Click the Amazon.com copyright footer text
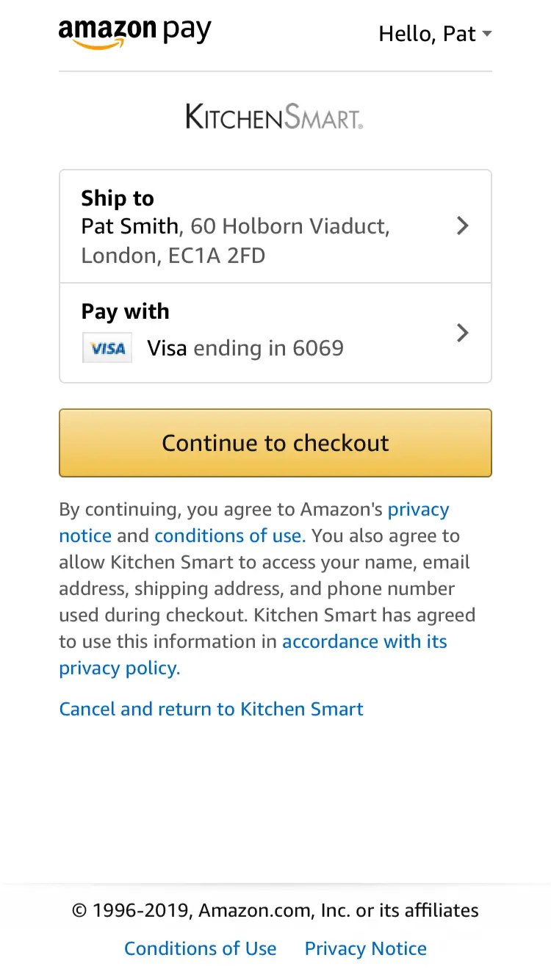Screen dimensions: 551x980 275,911
